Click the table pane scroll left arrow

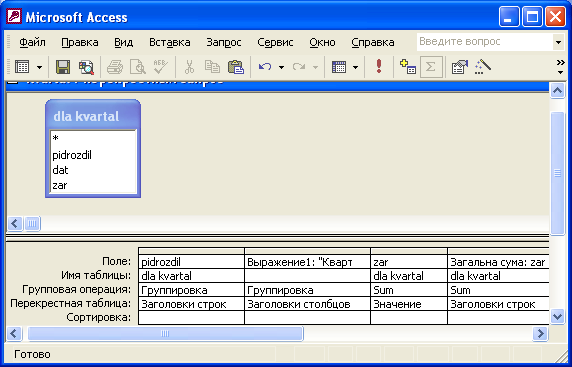pyautogui.click(x=15, y=223)
